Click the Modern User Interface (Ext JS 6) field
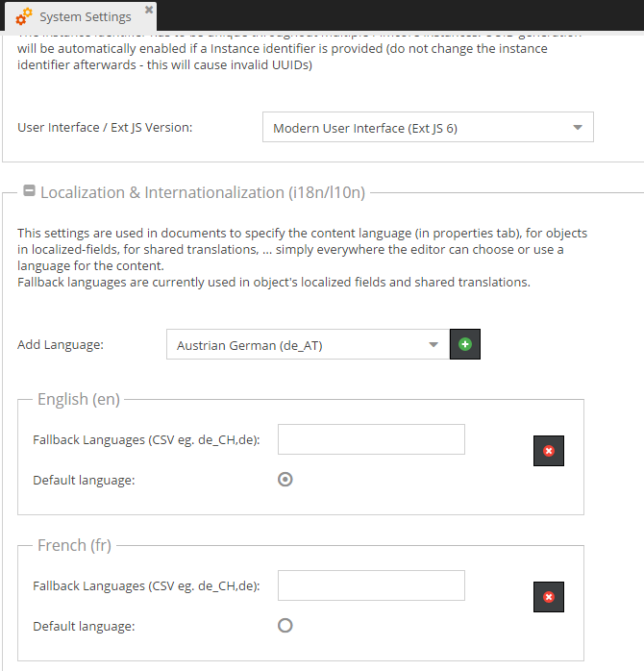Viewport: 644px width, 671px height. 413,128
